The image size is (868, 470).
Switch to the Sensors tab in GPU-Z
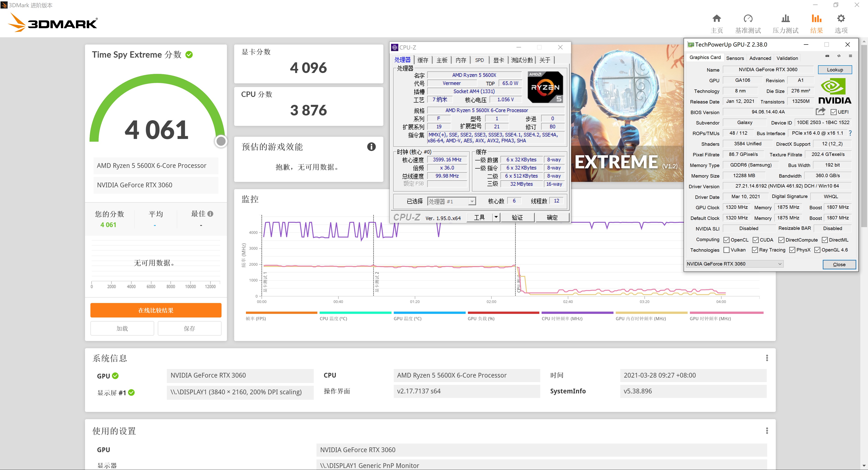(x=735, y=58)
